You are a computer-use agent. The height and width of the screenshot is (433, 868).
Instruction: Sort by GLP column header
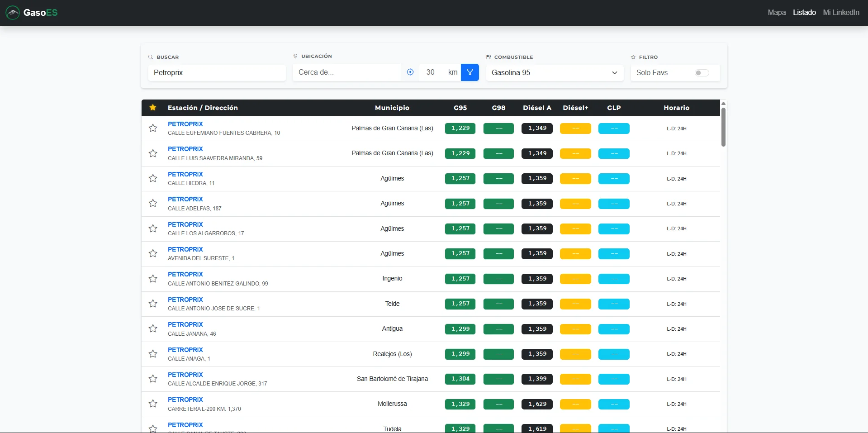tap(614, 108)
